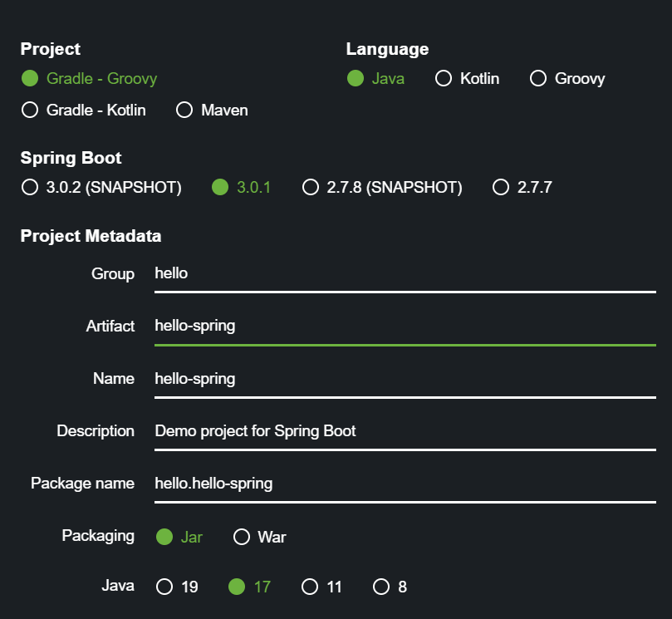
Task: Switch language to Kotlin
Action: click(444, 79)
